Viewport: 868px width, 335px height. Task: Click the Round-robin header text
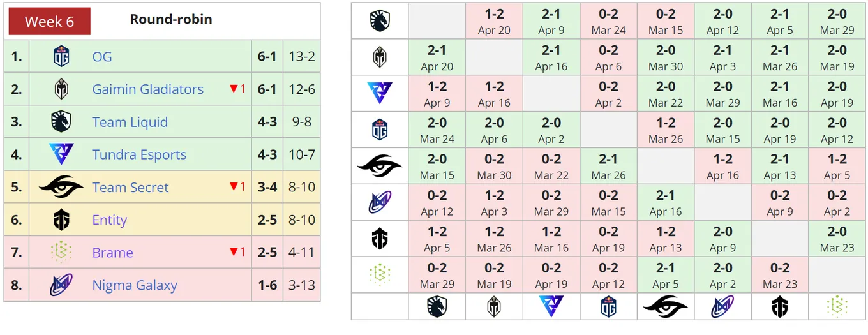171,19
